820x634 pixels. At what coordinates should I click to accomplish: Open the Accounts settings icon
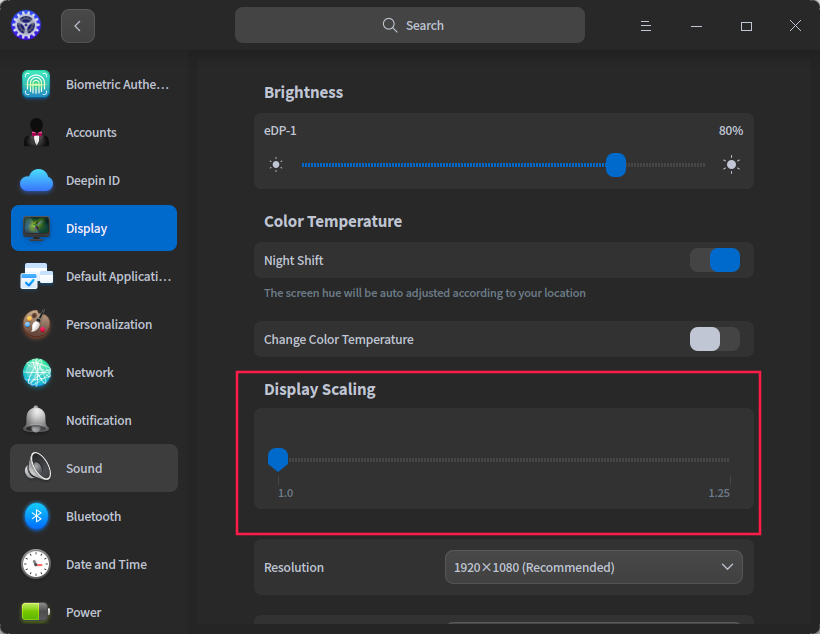(37, 132)
